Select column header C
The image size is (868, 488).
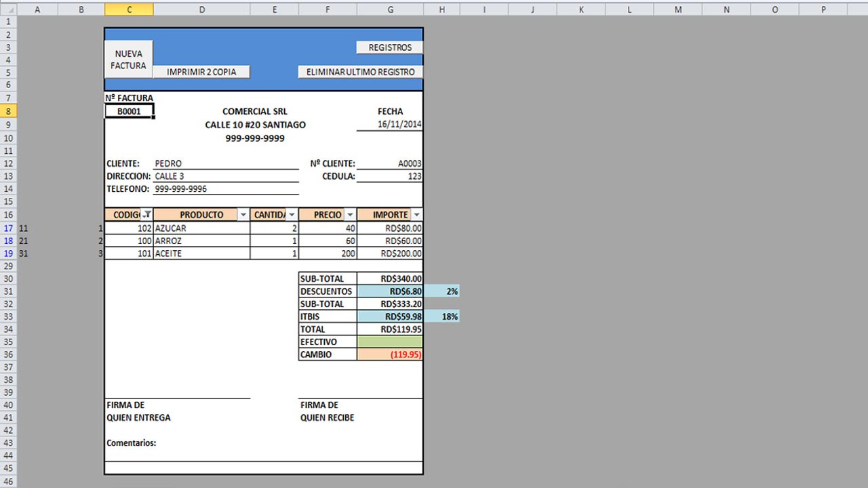129,9
